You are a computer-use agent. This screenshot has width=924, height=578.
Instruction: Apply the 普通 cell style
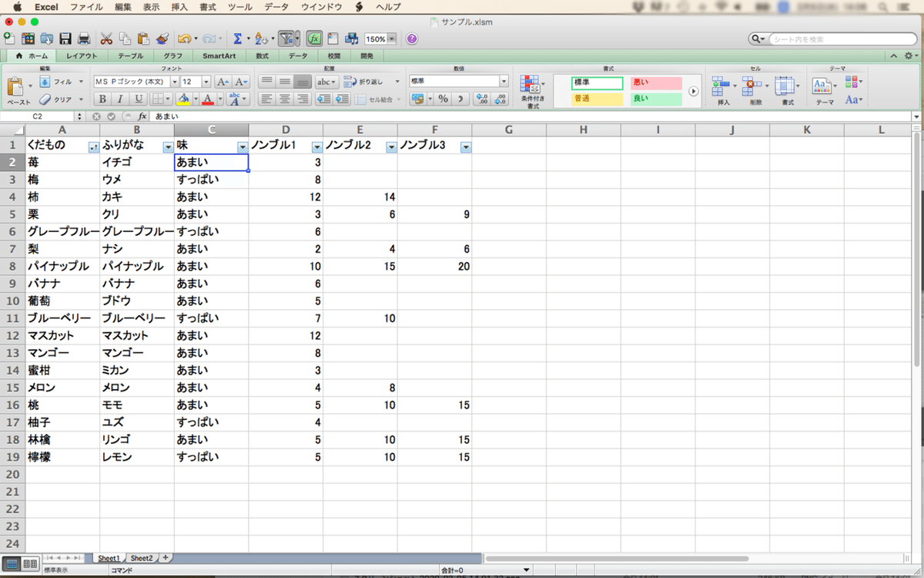[598, 99]
